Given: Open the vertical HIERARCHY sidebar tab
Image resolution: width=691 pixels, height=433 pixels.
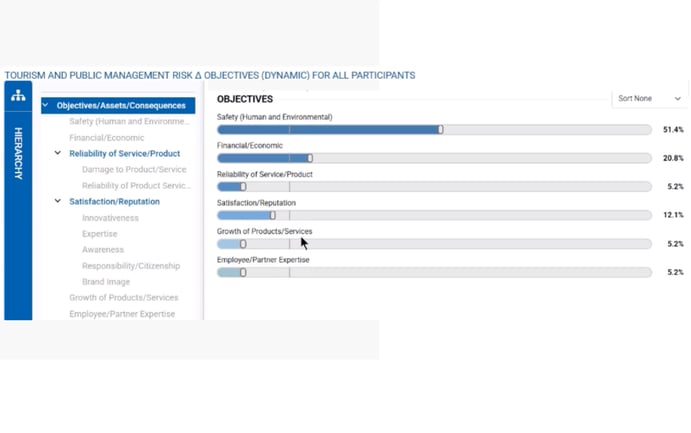Looking at the screenshot, I should click(18, 153).
